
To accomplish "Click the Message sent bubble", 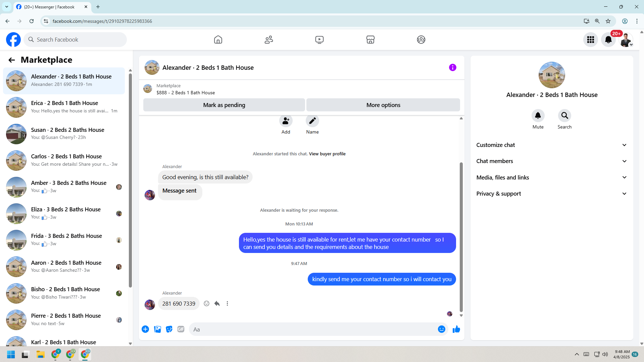I will [180, 192].
